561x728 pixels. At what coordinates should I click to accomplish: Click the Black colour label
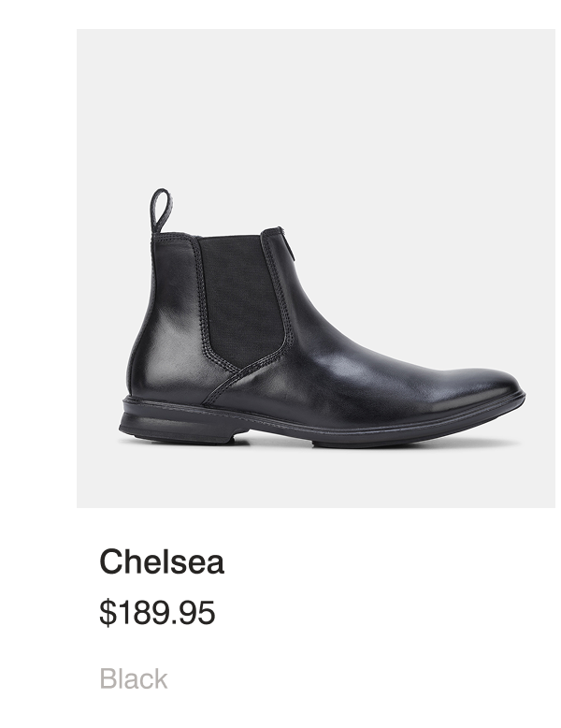[x=134, y=678]
